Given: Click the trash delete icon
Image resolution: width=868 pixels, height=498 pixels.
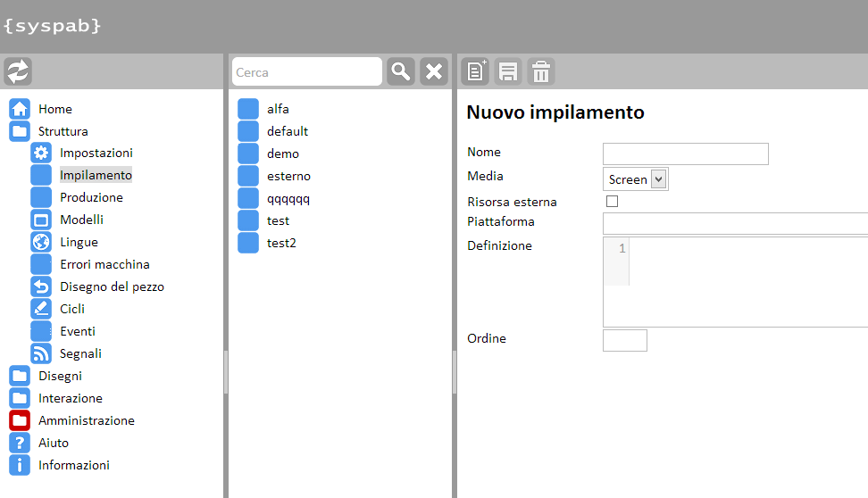Looking at the screenshot, I should click(540, 71).
